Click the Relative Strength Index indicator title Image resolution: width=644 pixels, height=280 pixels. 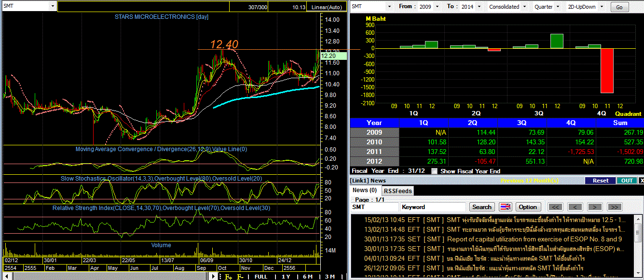click(x=161, y=208)
